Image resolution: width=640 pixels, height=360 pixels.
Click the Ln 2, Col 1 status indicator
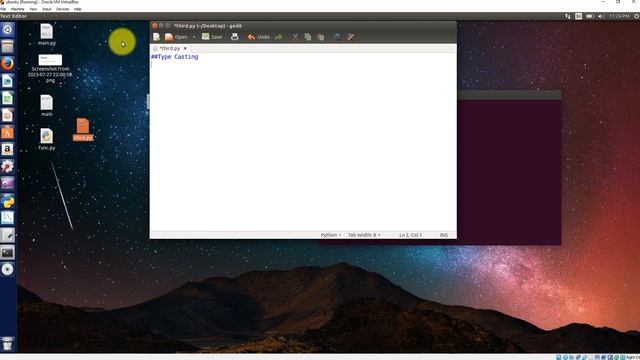coord(410,235)
